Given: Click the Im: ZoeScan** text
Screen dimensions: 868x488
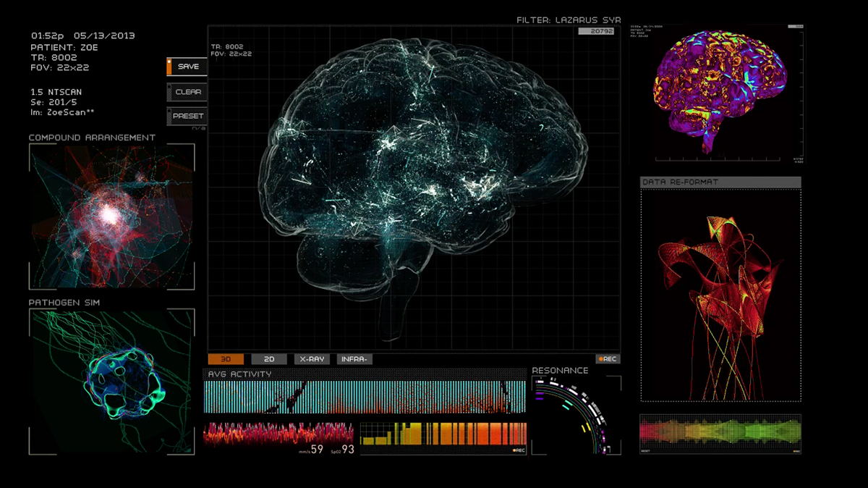Looking at the screenshot, I should click(62, 112).
